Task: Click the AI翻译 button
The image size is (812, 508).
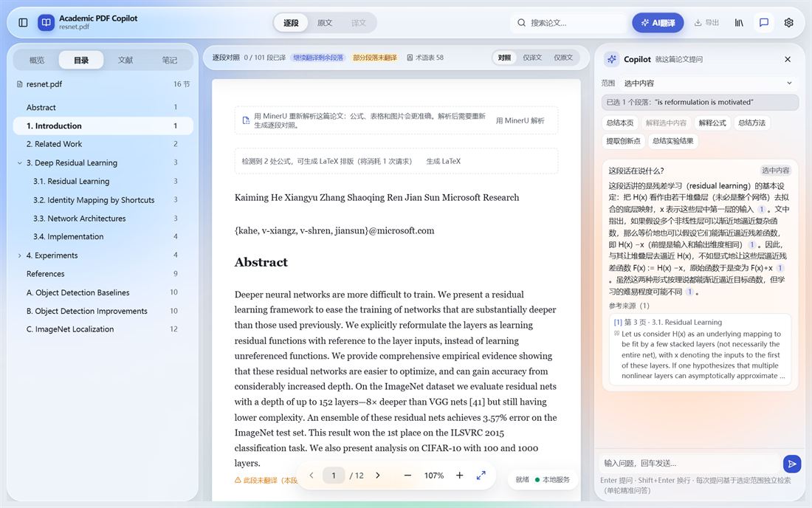Action: [658, 22]
